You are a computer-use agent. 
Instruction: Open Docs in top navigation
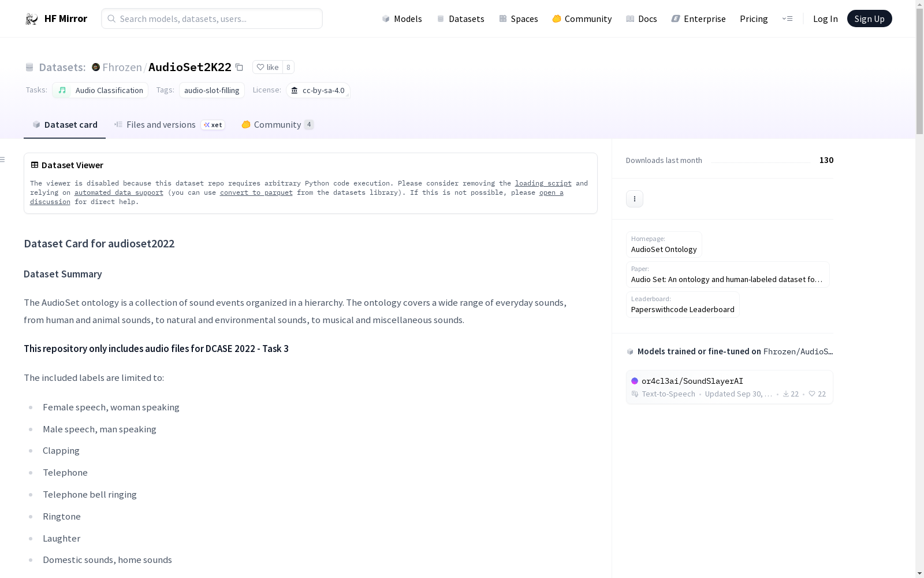[x=642, y=18]
